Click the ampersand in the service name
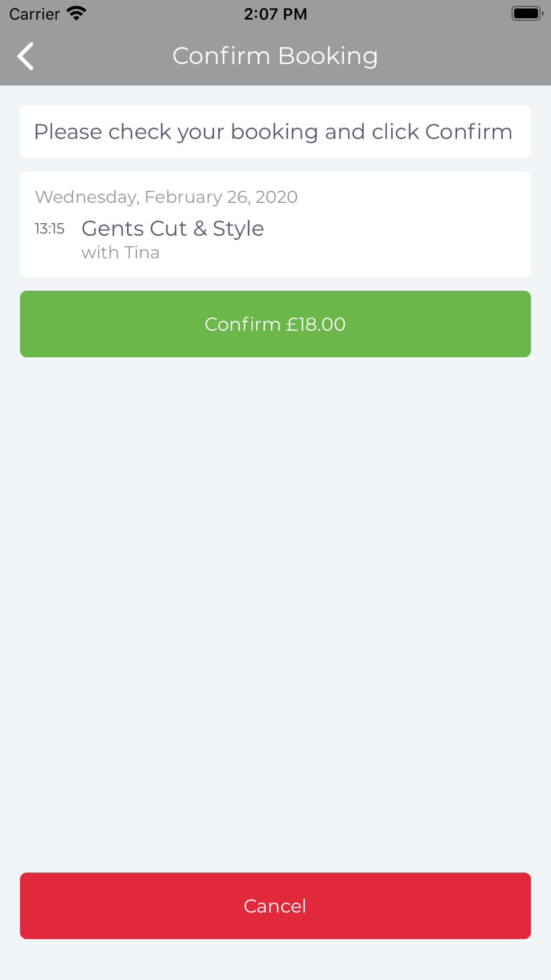 pyautogui.click(x=200, y=229)
